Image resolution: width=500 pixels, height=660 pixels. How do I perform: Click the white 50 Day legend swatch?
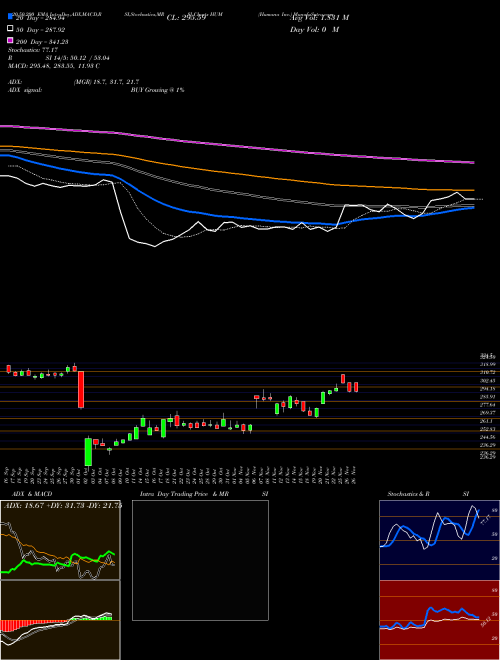point(10,29)
